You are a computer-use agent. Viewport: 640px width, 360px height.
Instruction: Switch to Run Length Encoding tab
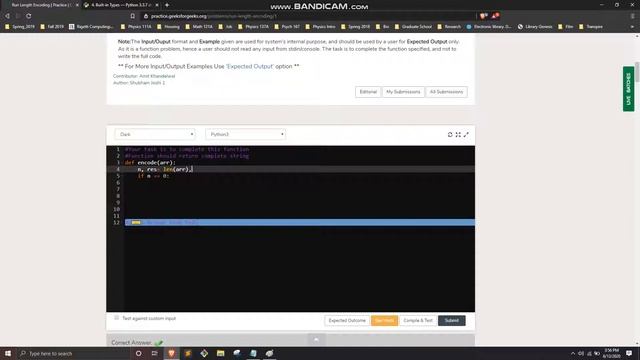tap(41, 5)
